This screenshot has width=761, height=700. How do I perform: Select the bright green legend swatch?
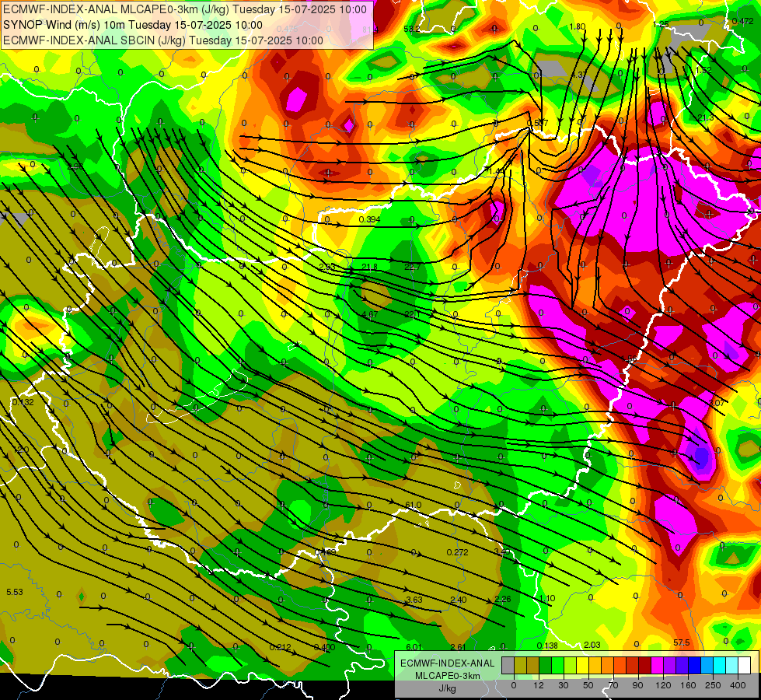[557, 665]
